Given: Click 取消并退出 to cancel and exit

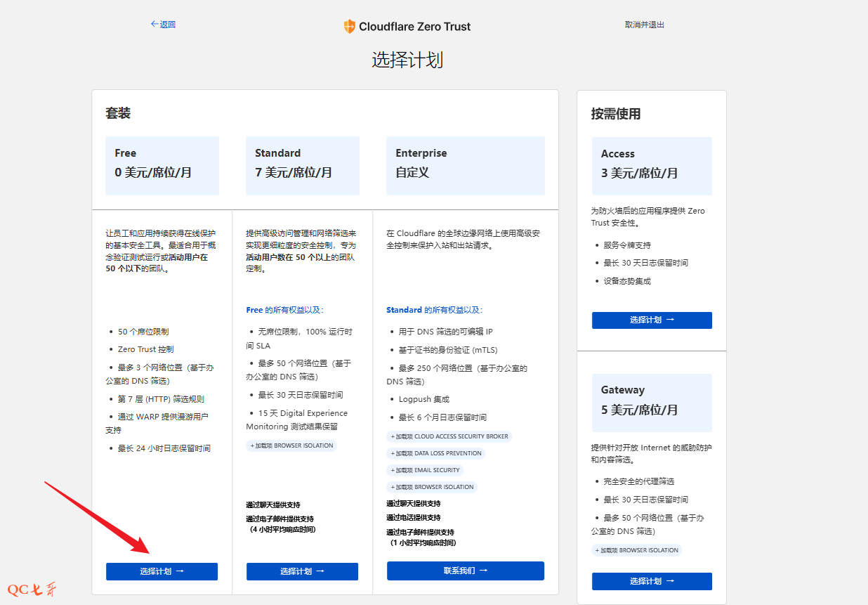Looking at the screenshot, I should tap(644, 25).
